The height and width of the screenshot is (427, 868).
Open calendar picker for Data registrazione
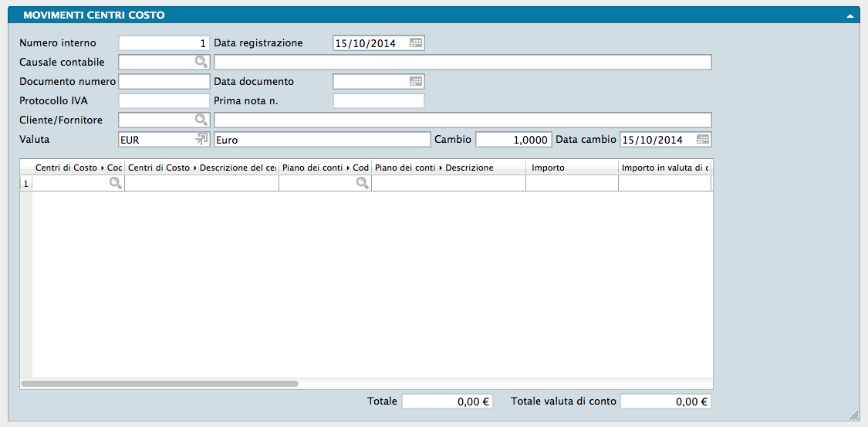416,43
